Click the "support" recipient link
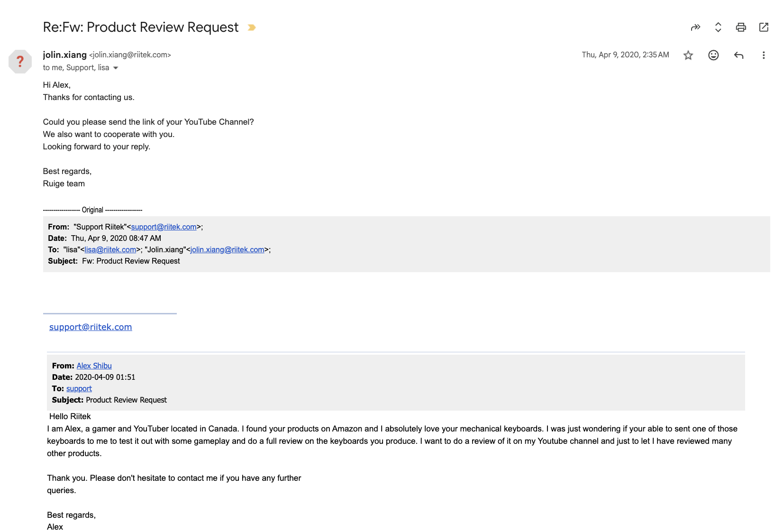This screenshot has height=532, width=784. click(79, 389)
